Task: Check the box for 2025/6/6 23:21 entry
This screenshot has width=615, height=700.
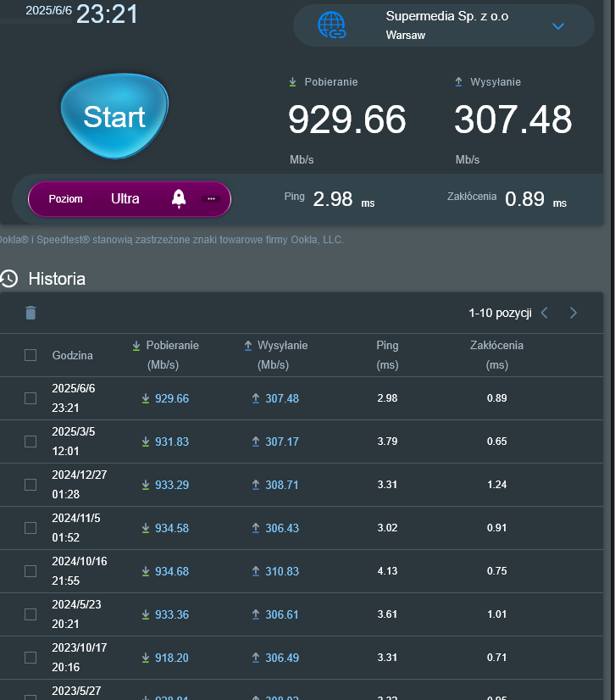Action: coord(30,398)
